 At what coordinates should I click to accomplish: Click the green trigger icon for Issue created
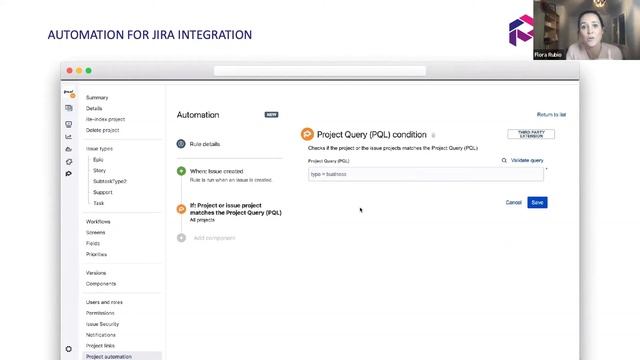click(181, 171)
